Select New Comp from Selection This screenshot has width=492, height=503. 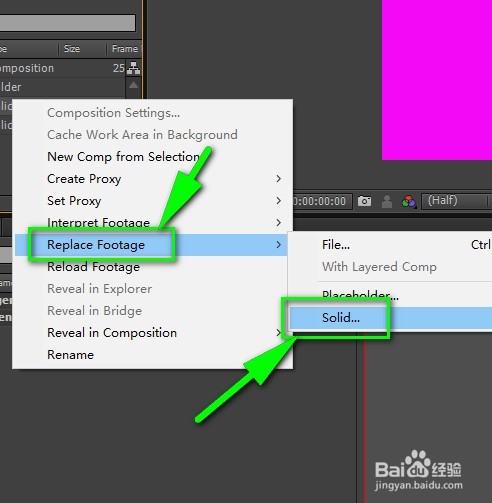tap(124, 157)
